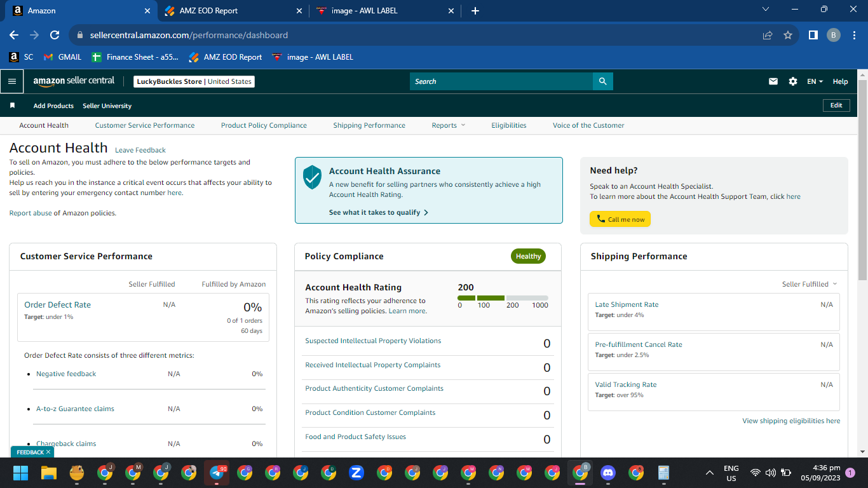Click the magnifier search button
The image size is (868, 488).
pos(602,81)
